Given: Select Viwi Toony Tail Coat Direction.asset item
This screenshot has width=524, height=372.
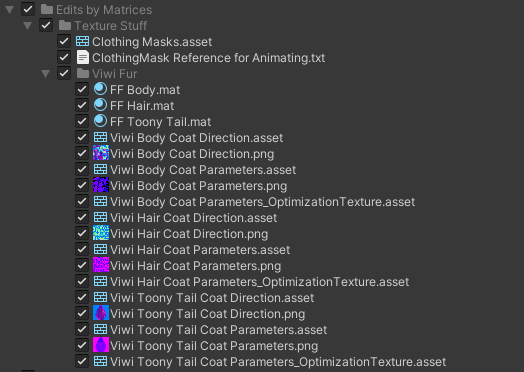Looking at the screenshot, I should click(x=212, y=297).
